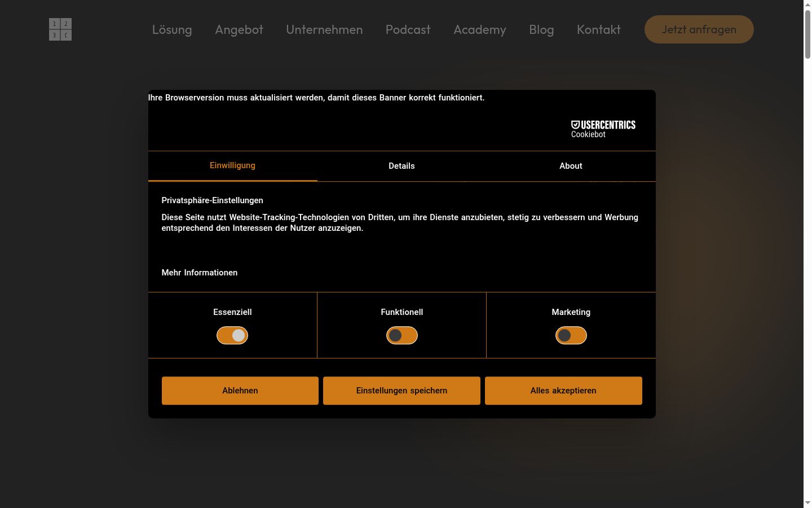Open the About tab

click(571, 166)
